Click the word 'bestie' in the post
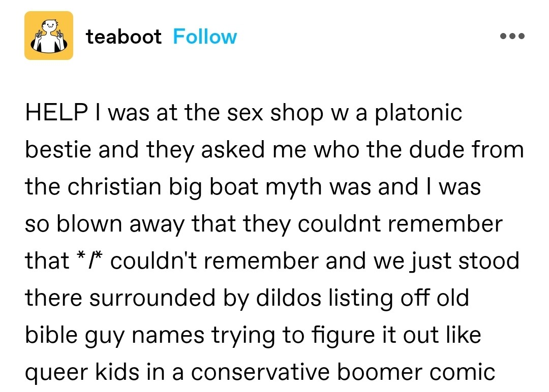 click(x=53, y=150)
